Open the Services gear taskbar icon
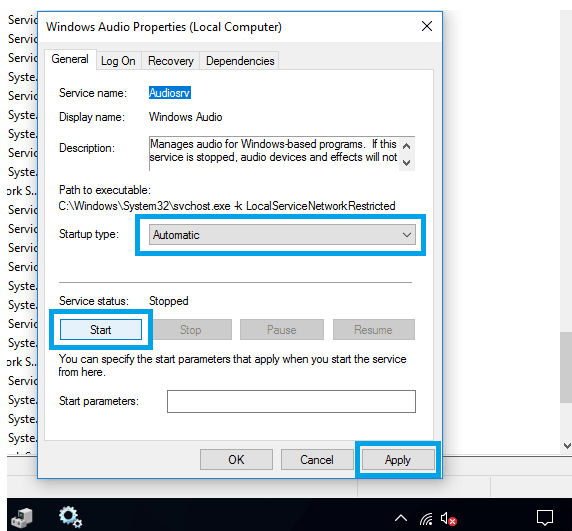This screenshot has height=531, width=572. coord(70,516)
